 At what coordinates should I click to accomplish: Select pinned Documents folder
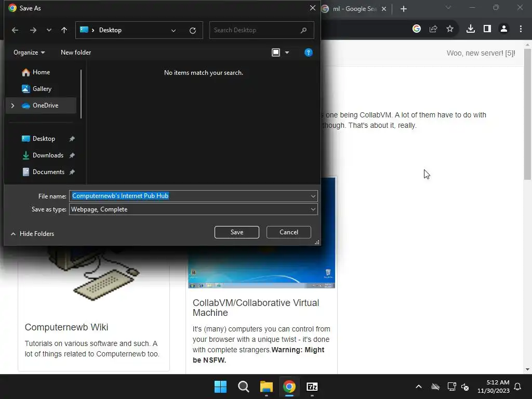point(48,171)
